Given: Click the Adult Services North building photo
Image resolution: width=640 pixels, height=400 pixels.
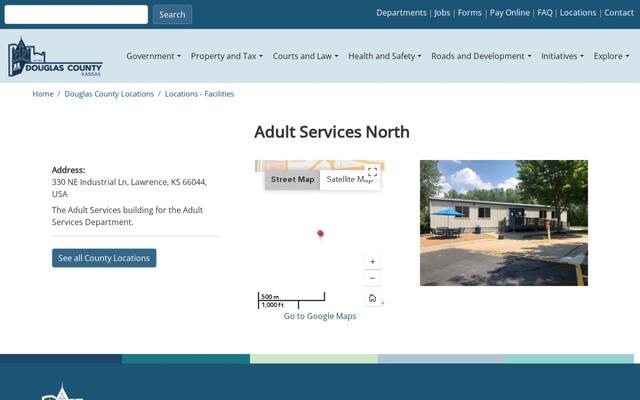Looking at the screenshot, I should pyautogui.click(x=504, y=223).
